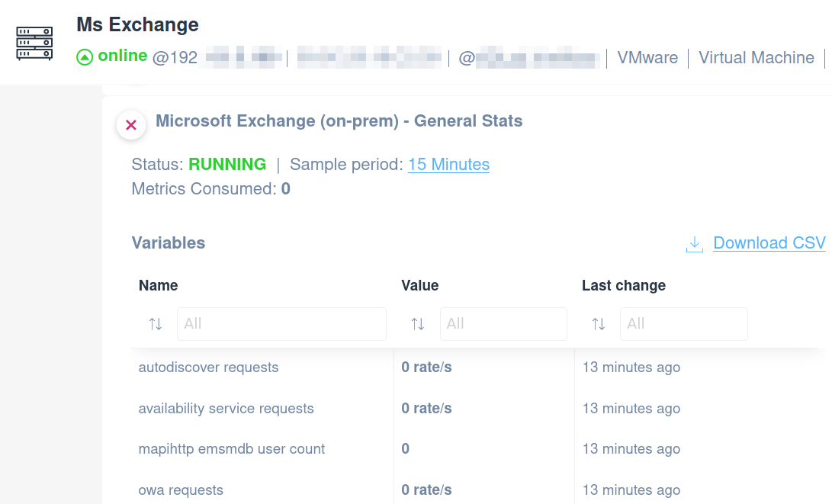This screenshot has height=504, width=832.
Task: Click availability service requests '0 rate/s' value
Action: pos(426,408)
